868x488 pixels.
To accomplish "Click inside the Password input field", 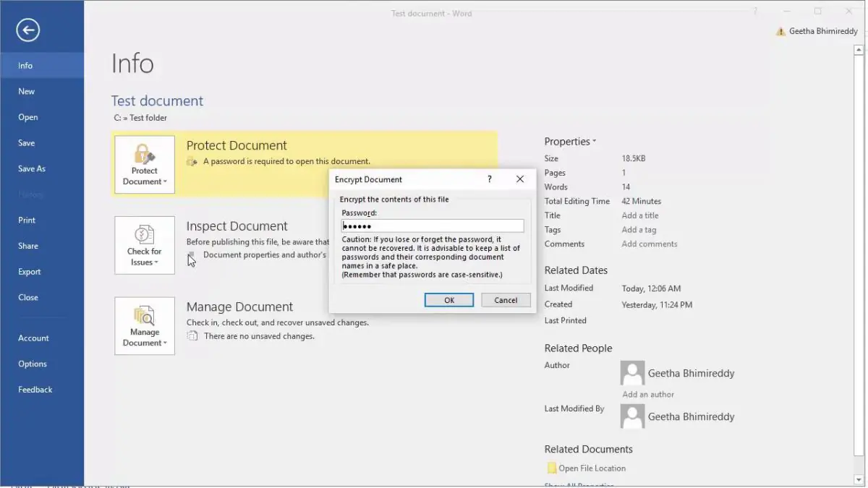I will [433, 226].
